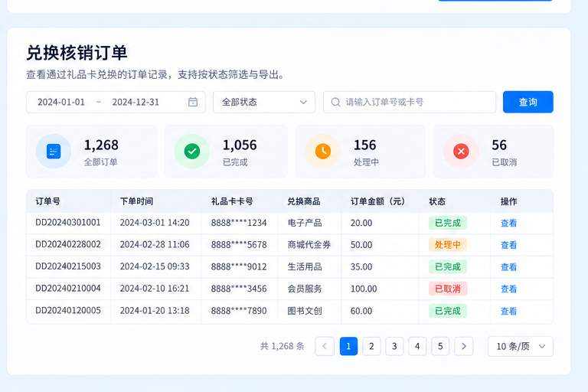Click the 订单金额（元）column header
588x392 pixels.
coord(378,201)
